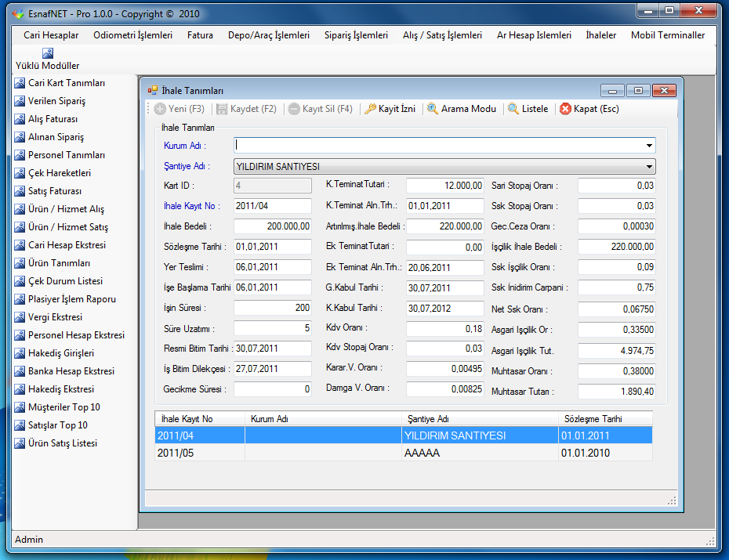
Task: Click the Sözleşme Tarihi column header
Action: [605, 419]
